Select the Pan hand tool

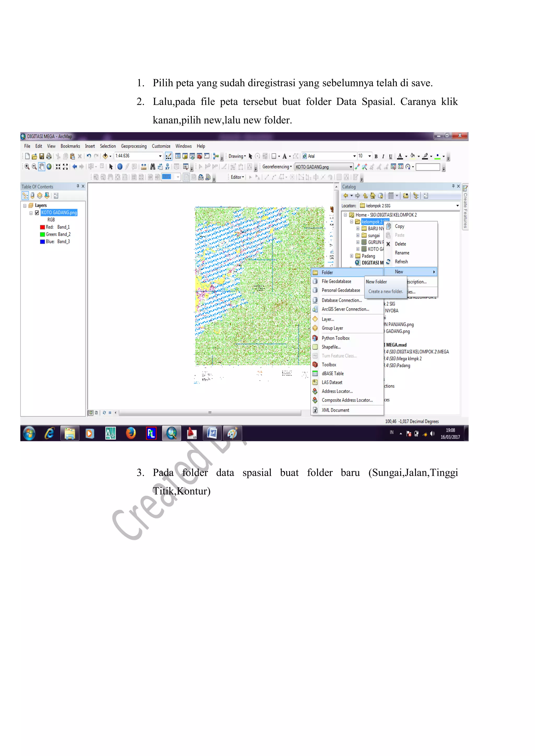[42, 167]
